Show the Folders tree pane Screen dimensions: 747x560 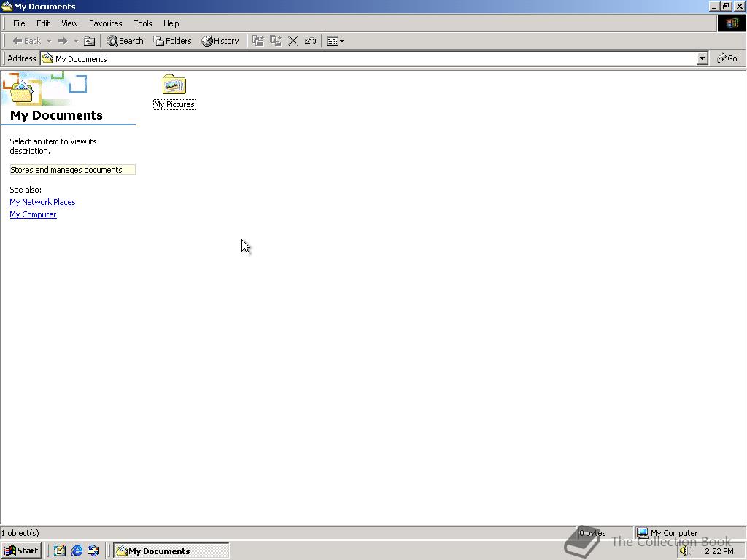(x=172, y=41)
